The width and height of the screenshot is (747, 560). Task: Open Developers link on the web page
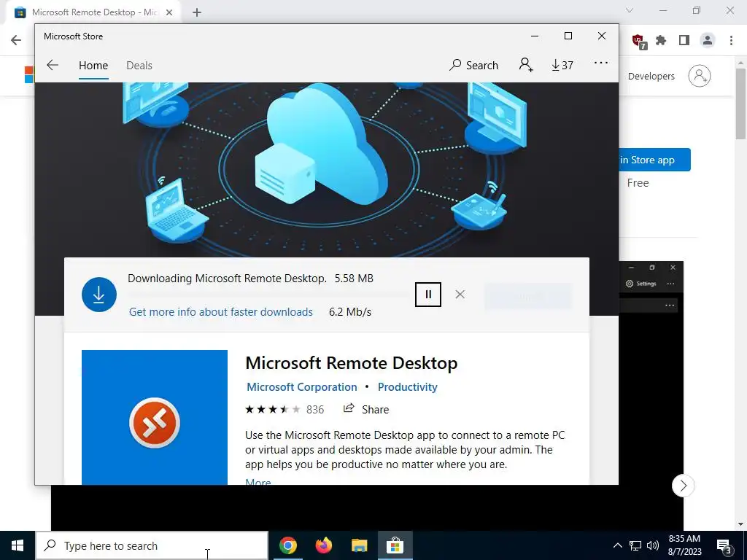click(x=651, y=76)
